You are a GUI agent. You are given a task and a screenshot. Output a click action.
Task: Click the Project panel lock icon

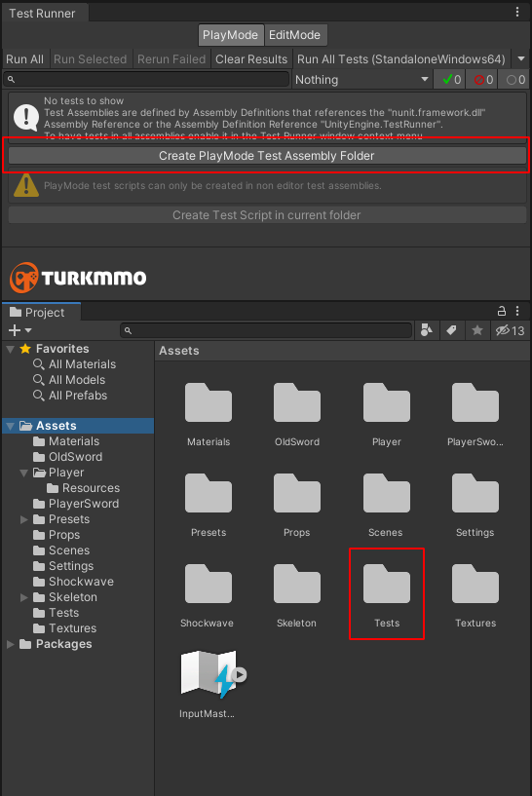(x=502, y=311)
